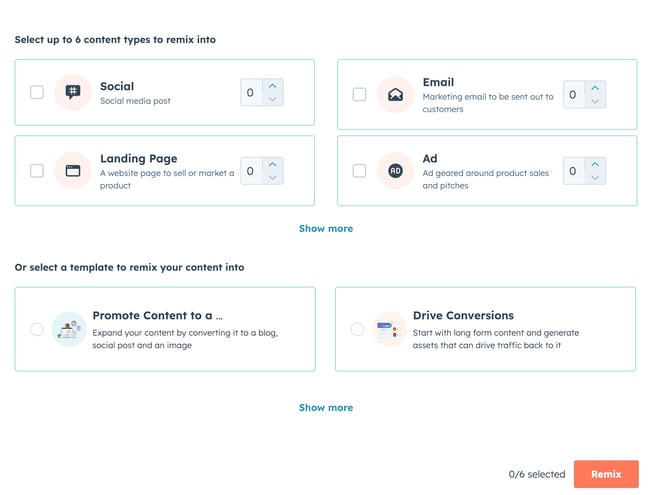Image resolution: width=650 pixels, height=495 pixels.
Task: Enable the Landing Page checkbox
Action: click(x=37, y=170)
